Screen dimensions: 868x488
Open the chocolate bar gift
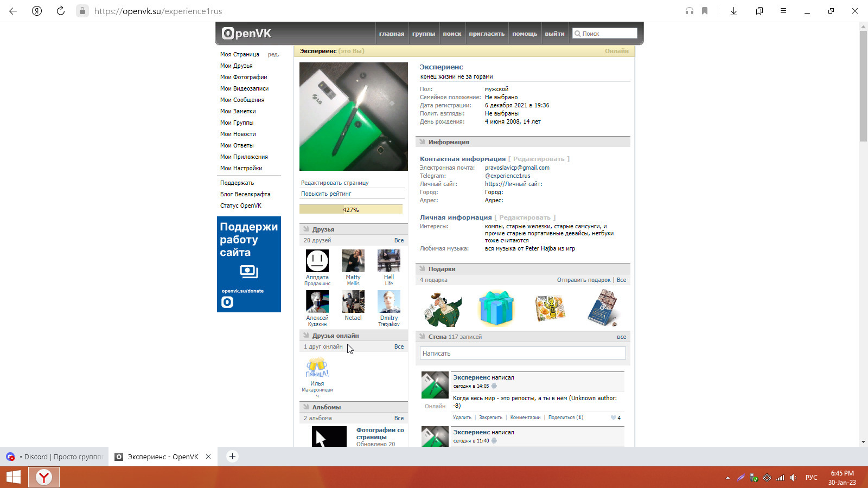[x=603, y=308]
